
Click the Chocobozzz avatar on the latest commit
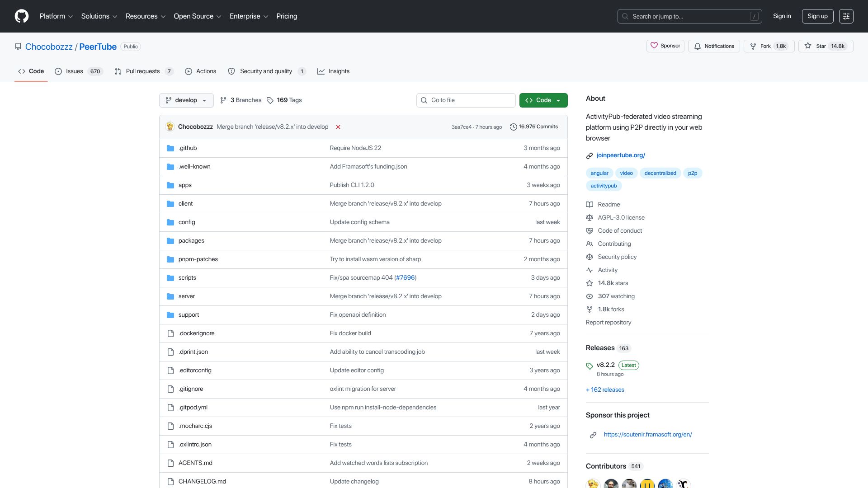point(170,127)
